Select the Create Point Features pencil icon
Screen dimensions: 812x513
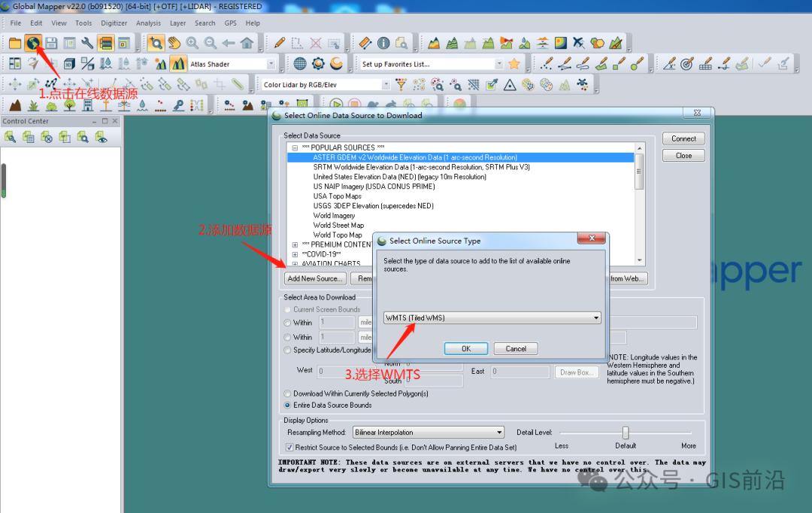[x=547, y=64]
